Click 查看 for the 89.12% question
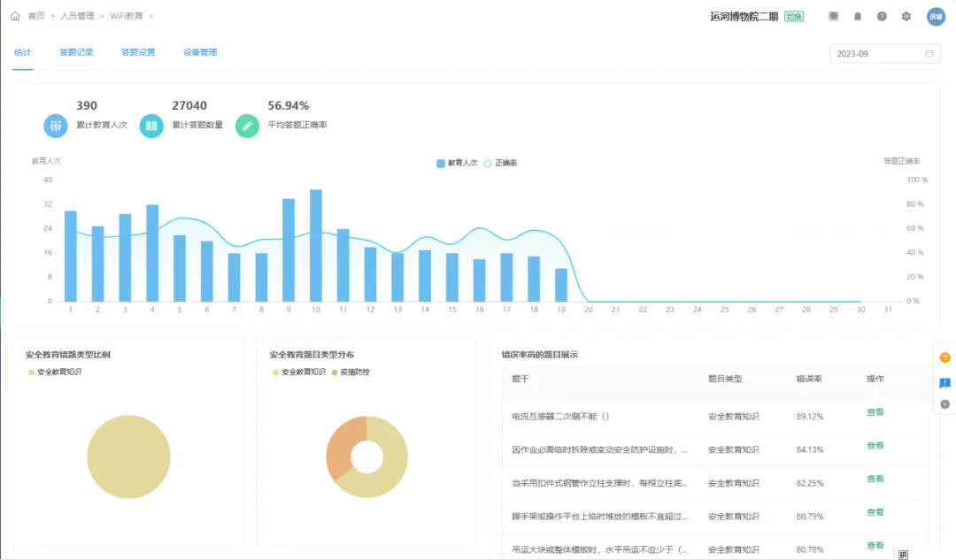Screen dimensions: 956x560 [x=875, y=412]
